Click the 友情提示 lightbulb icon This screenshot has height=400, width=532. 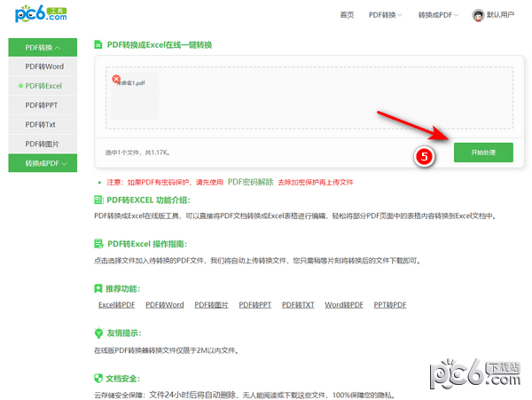pyautogui.click(x=98, y=333)
